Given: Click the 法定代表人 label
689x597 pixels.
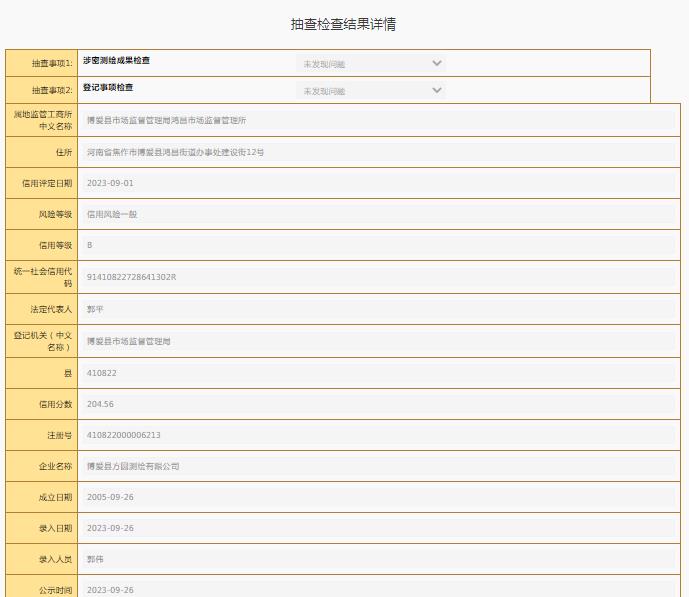Looking at the screenshot, I should pyautogui.click(x=51, y=309).
